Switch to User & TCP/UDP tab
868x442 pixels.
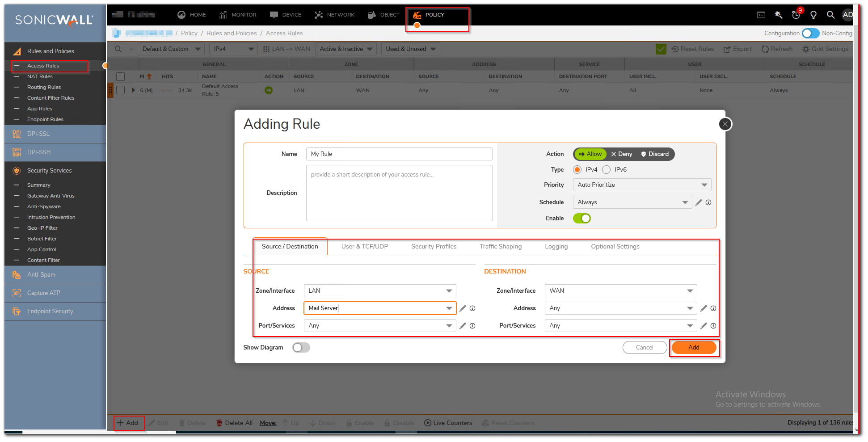click(365, 247)
